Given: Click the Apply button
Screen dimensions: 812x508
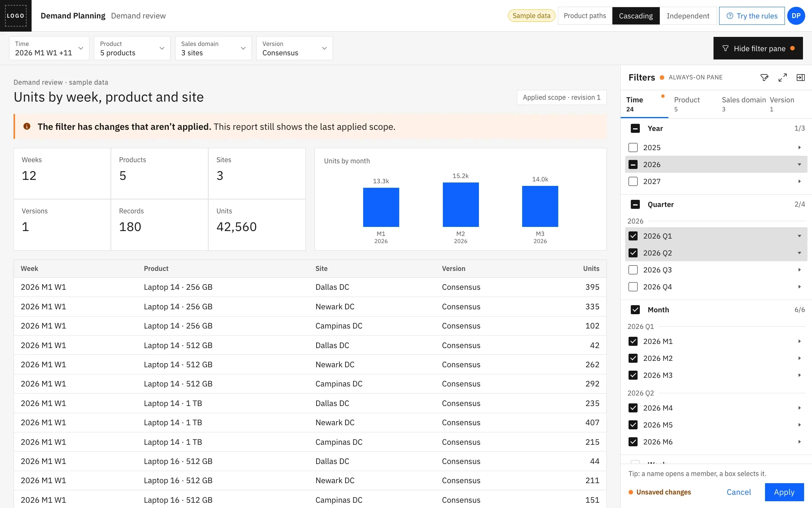Looking at the screenshot, I should click(784, 492).
